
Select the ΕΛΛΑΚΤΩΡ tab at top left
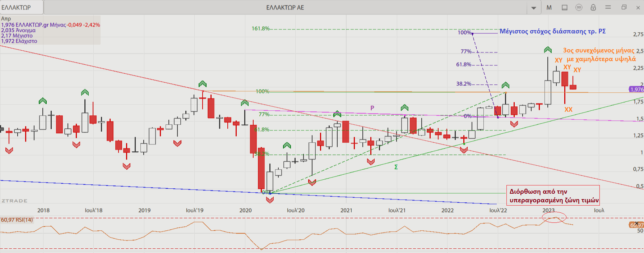coord(22,7)
